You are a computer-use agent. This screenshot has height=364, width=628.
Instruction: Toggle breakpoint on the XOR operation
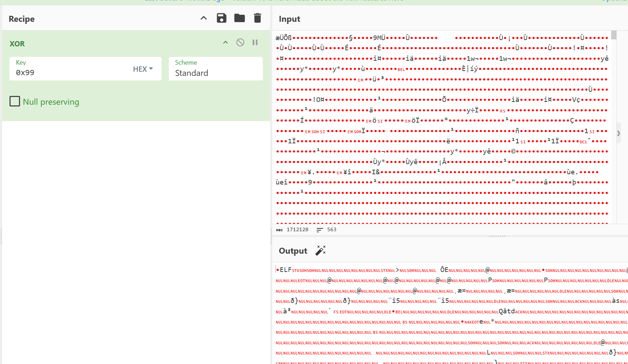(x=255, y=43)
